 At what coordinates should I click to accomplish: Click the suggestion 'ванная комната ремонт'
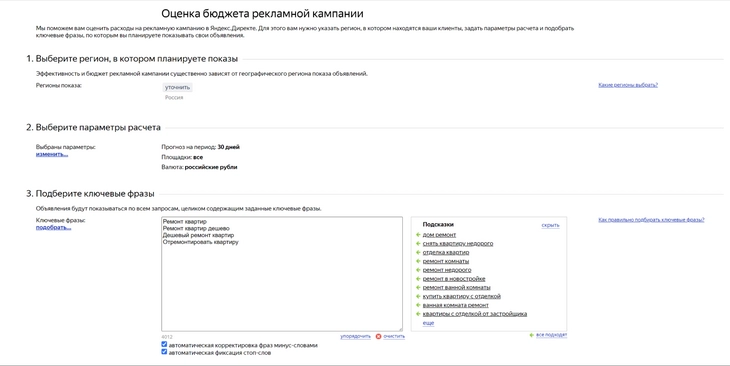point(456,305)
